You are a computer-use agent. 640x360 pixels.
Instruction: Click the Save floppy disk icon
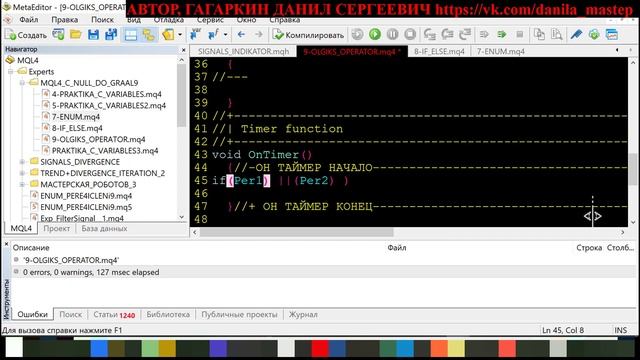point(93,35)
